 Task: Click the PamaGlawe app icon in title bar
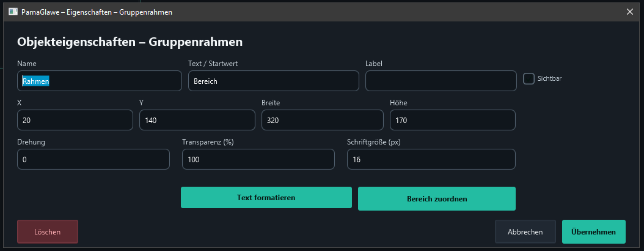(x=13, y=12)
